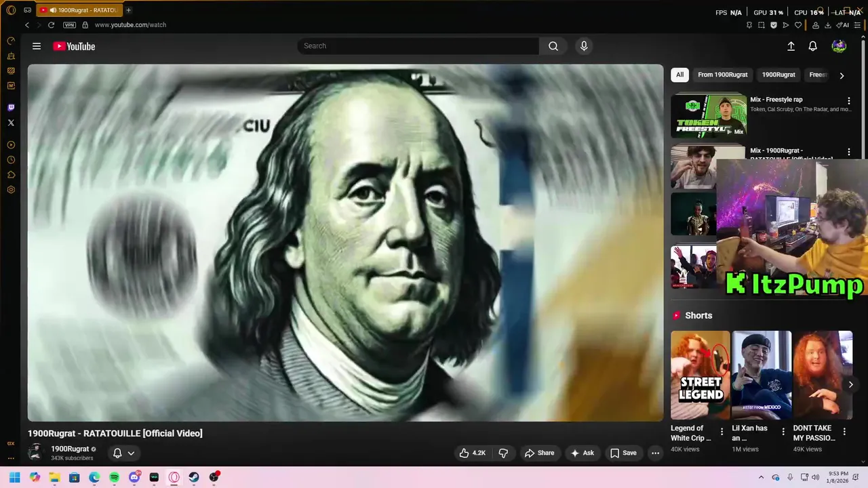The height and width of the screenshot is (488, 868).
Task: Take a snapshot with the screenshot icon
Action: 762,25
